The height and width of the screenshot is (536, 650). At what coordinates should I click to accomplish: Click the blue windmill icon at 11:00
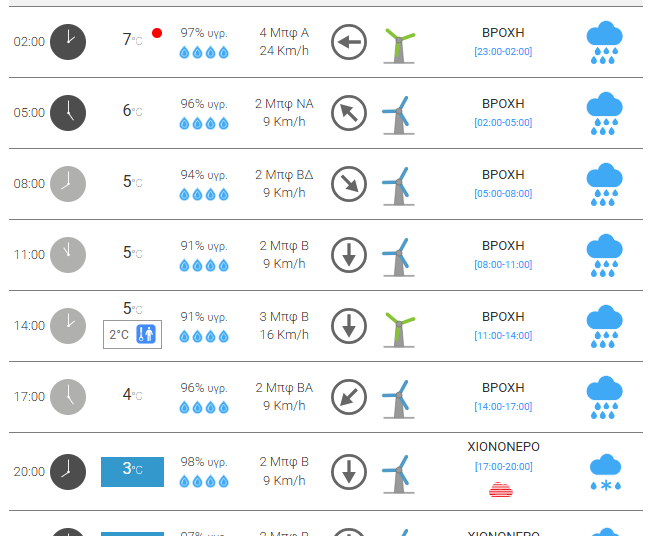pos(397,256)
